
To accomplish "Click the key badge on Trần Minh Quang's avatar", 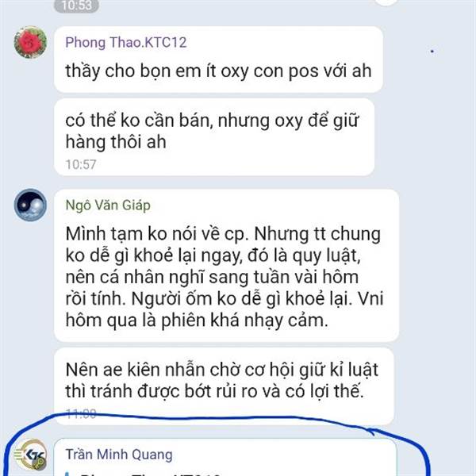I will pos(40,464).
